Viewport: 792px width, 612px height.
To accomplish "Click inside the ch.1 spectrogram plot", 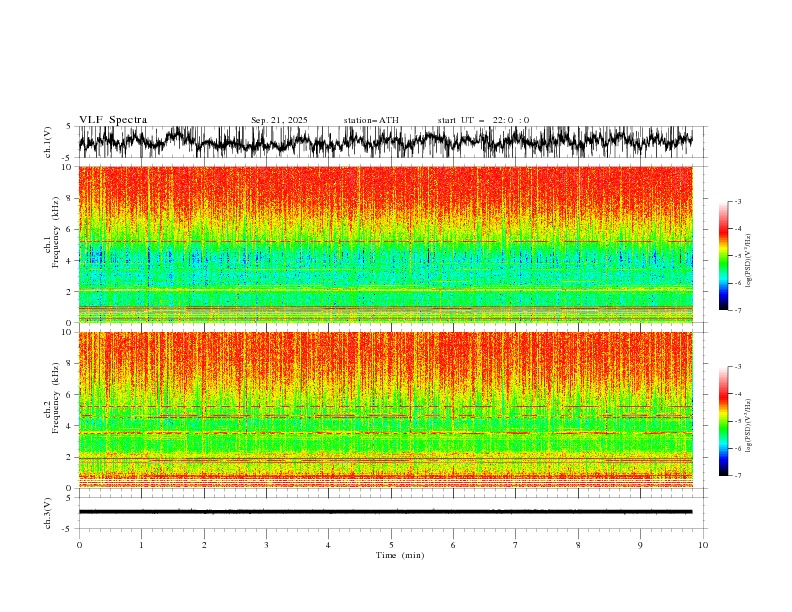I will pyautogui.click(x=385, y=244).
